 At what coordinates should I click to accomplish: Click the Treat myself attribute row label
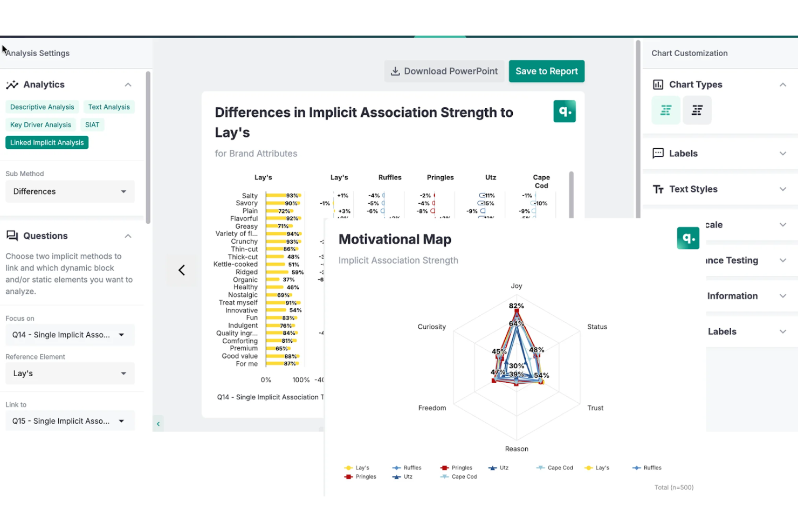pyautogui.click(x=238, y=302)
